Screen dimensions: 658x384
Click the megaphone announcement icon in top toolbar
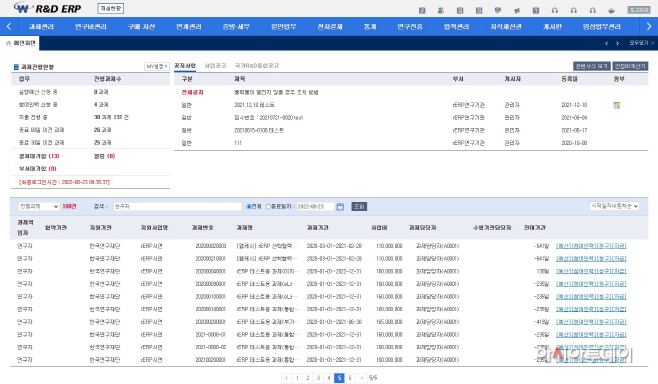pos(517,10)
